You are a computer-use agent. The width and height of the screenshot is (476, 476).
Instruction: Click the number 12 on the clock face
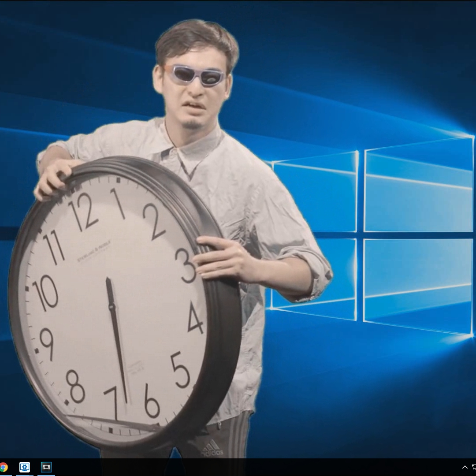(x=83, y=212)
